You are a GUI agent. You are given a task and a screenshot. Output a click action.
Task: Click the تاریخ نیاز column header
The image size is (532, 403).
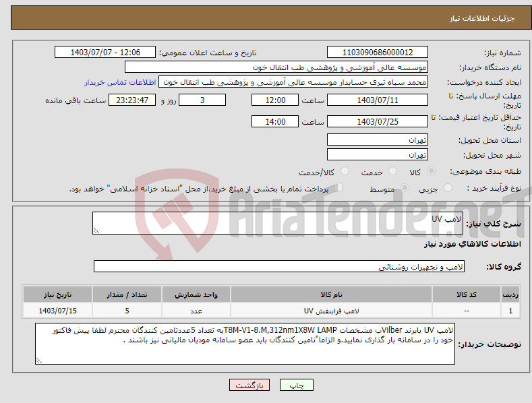coord(58,294)
